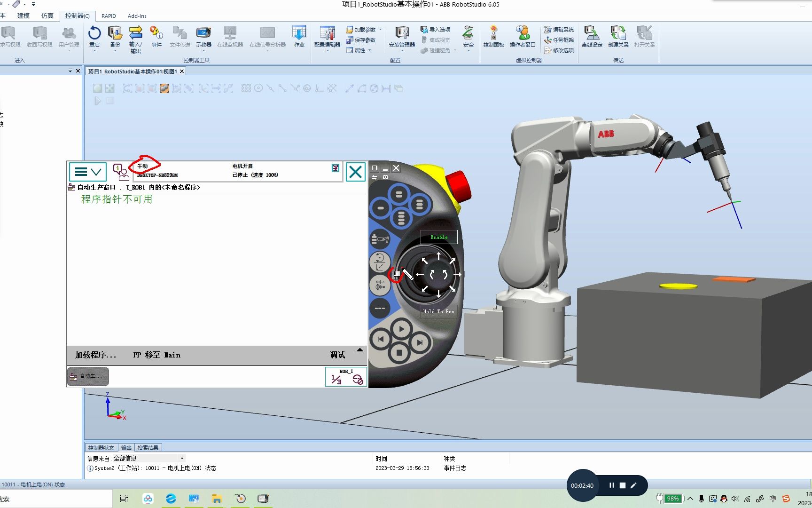The image size is (812, 508).
Task: Click the FlexPendant step forward button
Action: click(420, 343)
